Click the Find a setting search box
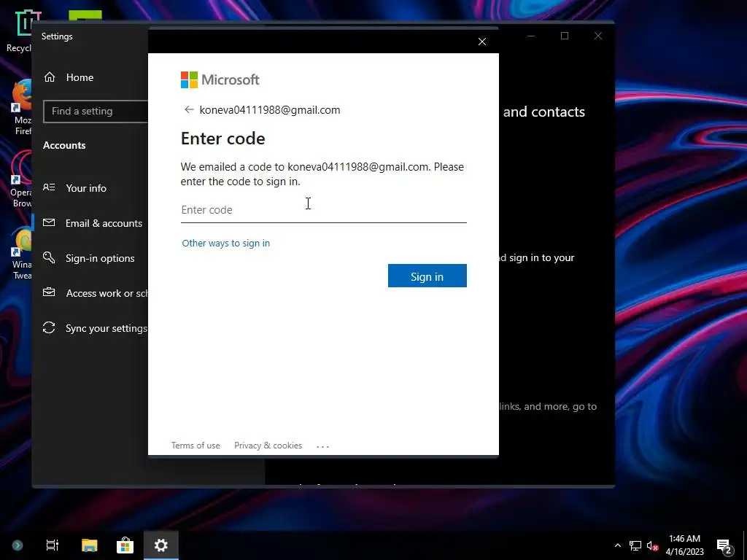 [x=96, y=111]
